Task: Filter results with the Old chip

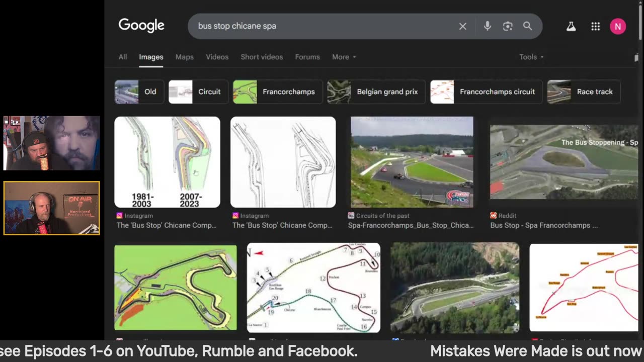Action: (x=139, y=92)
